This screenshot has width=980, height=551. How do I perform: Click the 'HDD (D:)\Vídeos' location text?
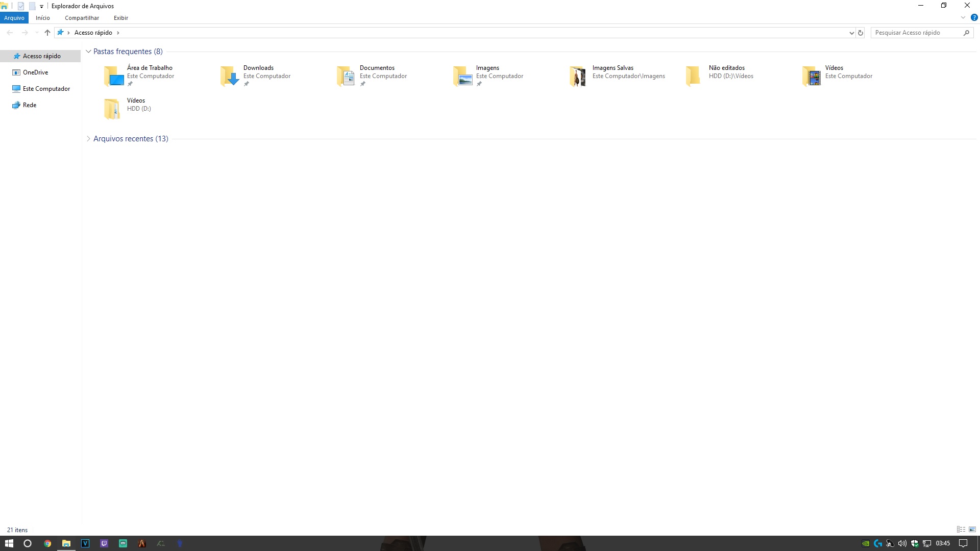731,76
